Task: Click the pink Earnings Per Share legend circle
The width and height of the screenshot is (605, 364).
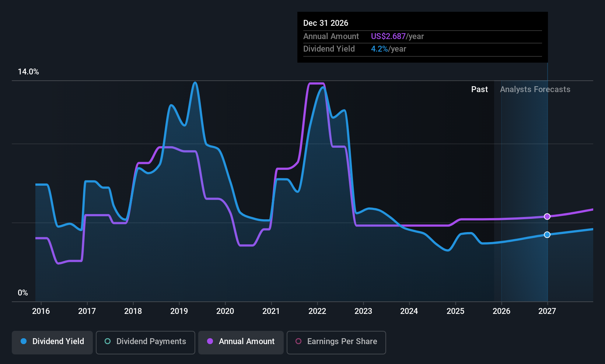Action: click(x=298, y=342)
